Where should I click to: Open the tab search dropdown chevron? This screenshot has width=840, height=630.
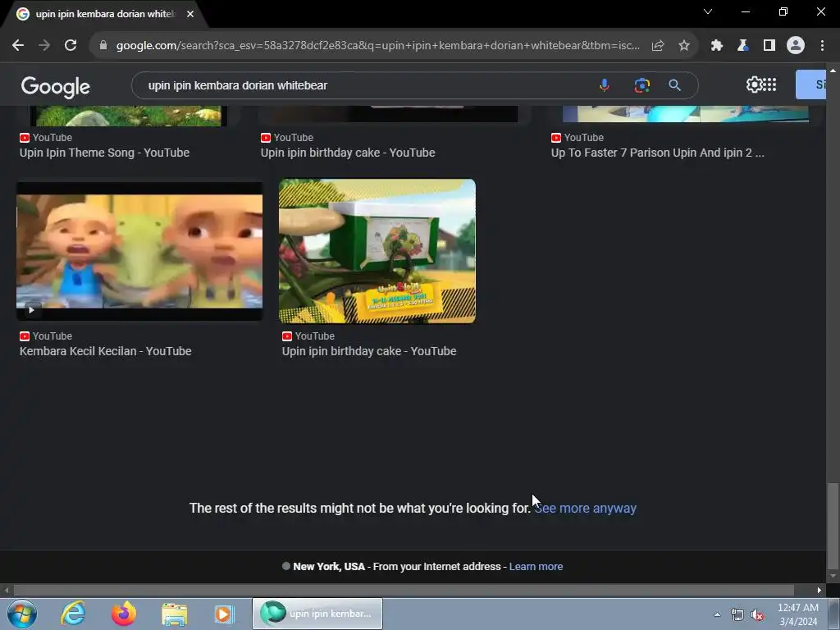coord(708,11)
